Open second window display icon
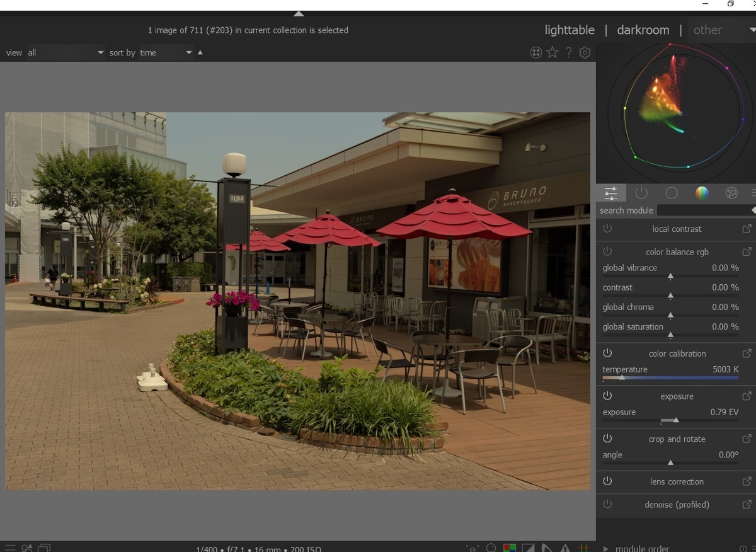Screen dimensions: 756x552 pos(44,548)
